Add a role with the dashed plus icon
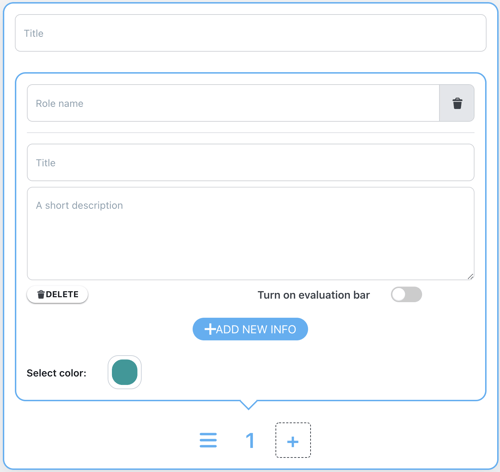 point(293,440)
